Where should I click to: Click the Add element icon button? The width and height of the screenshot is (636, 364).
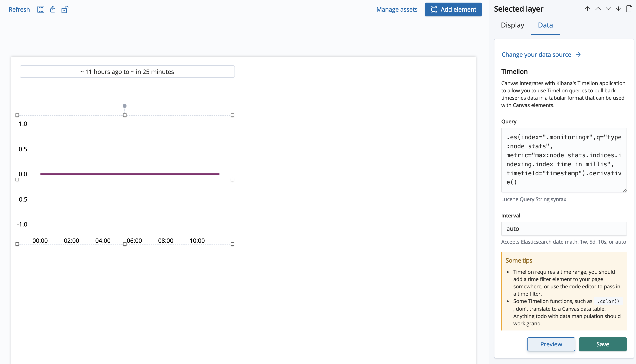(434, 9)
